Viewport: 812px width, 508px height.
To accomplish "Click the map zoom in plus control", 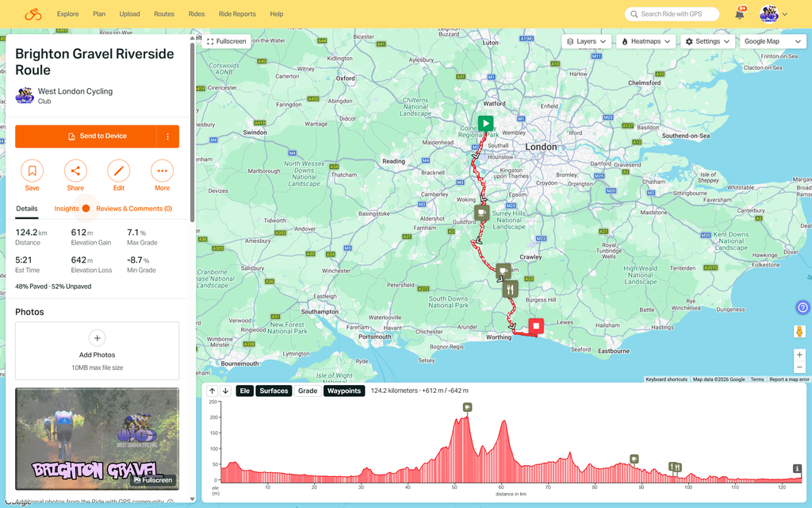I will pos(799,355).
